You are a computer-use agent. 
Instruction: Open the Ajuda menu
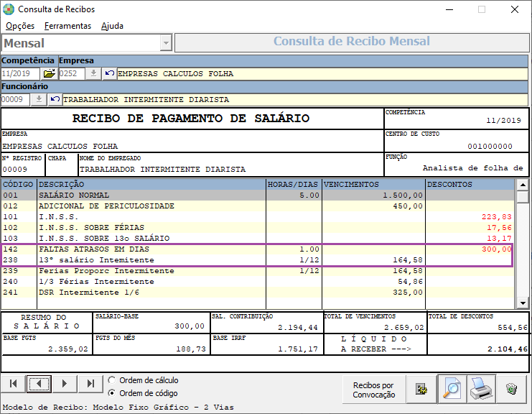tap(112, 26)
